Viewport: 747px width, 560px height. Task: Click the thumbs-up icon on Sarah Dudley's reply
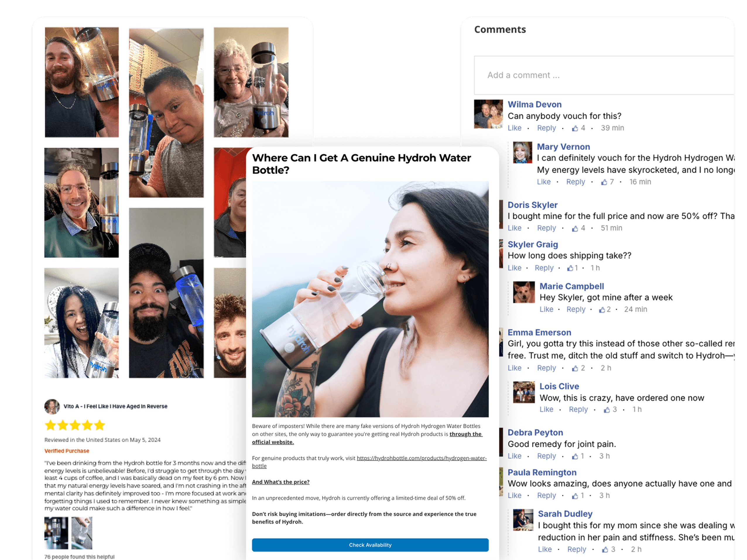(x=605, y=550)
